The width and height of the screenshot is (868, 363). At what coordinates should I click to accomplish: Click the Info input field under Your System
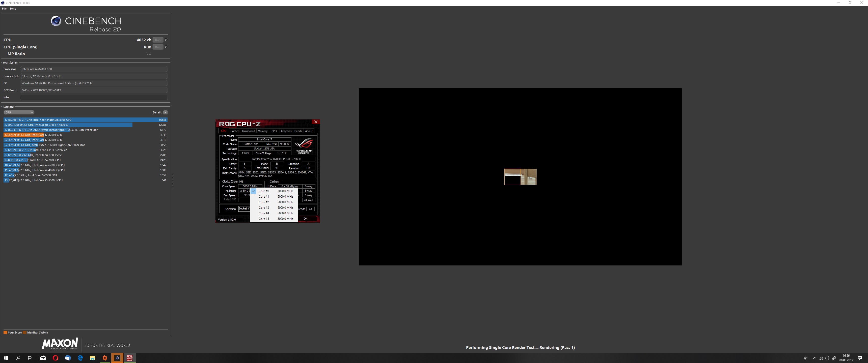94,97
